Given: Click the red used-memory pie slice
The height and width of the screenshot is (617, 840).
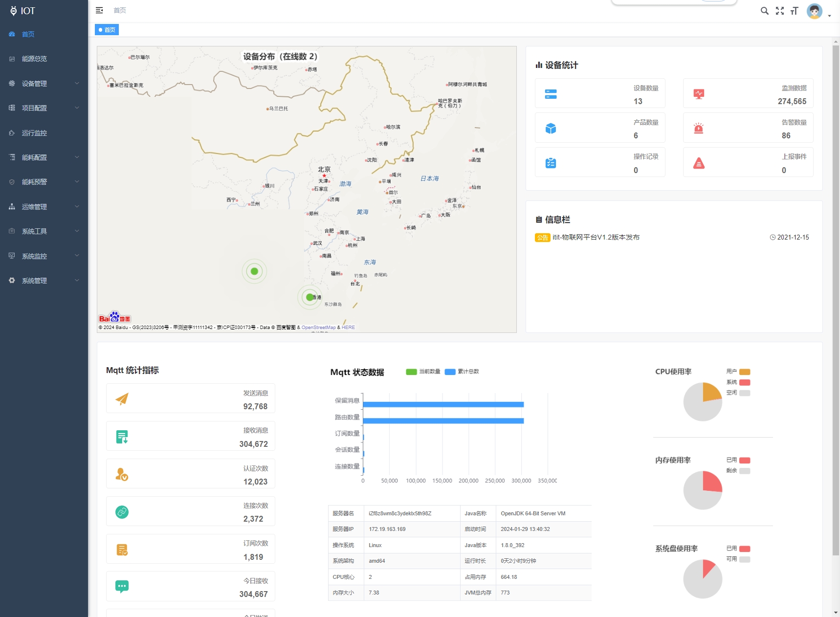Looking at the screenshot, I should tap(711, 482).
